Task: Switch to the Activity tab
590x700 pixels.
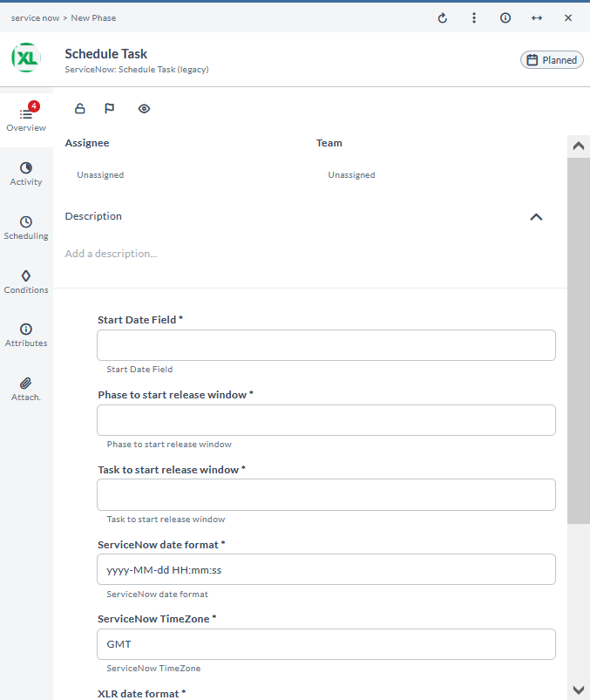Action: [x=26, y=174]
